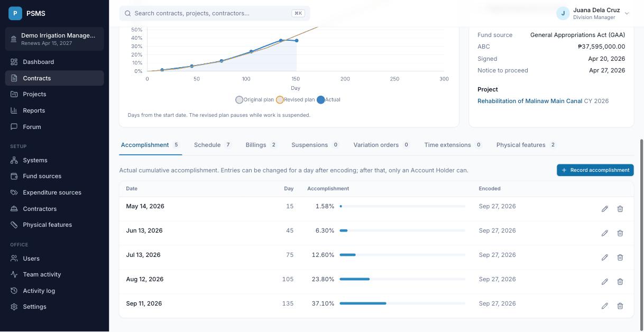
Task: Click the Sep 11 37.10% progress bar
Action: point(402,303)
